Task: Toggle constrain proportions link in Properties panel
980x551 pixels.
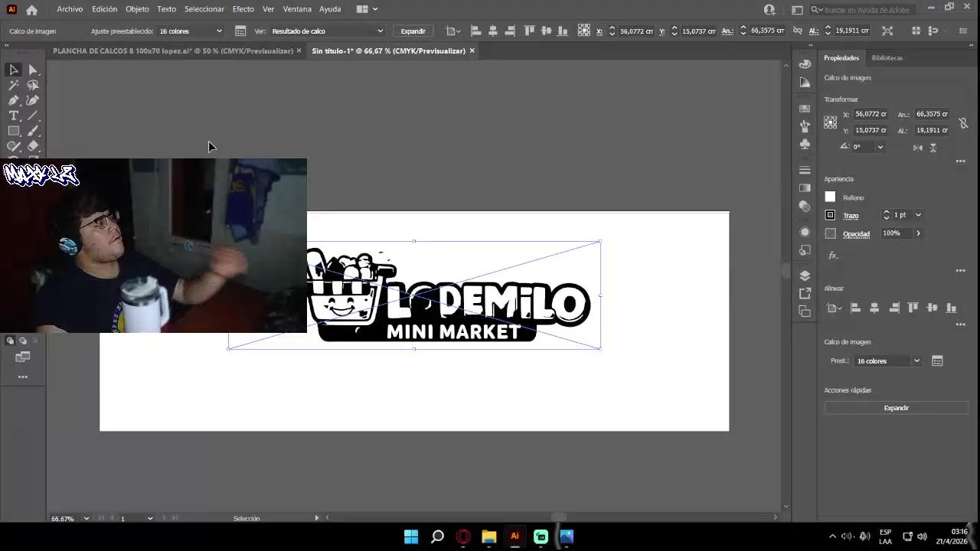Action: tap(963, 122)
